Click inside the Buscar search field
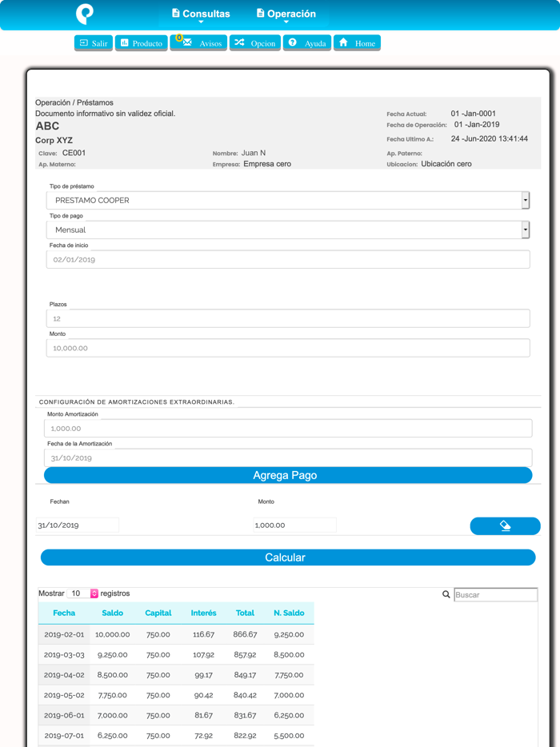This screenshot has width=560, height=747. [494, 594]
